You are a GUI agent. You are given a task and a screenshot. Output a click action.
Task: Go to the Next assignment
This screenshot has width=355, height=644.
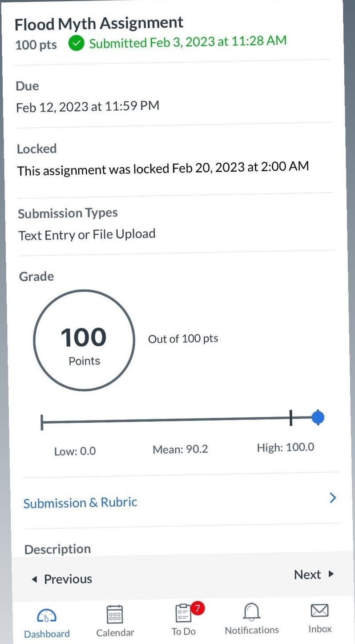tap(307, 574)
